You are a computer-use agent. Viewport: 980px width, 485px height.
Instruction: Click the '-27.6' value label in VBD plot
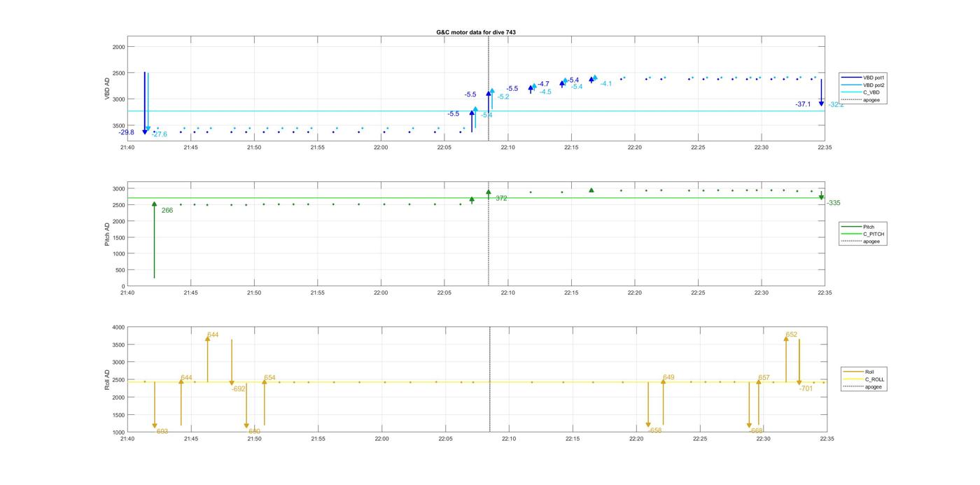(159, 134)
